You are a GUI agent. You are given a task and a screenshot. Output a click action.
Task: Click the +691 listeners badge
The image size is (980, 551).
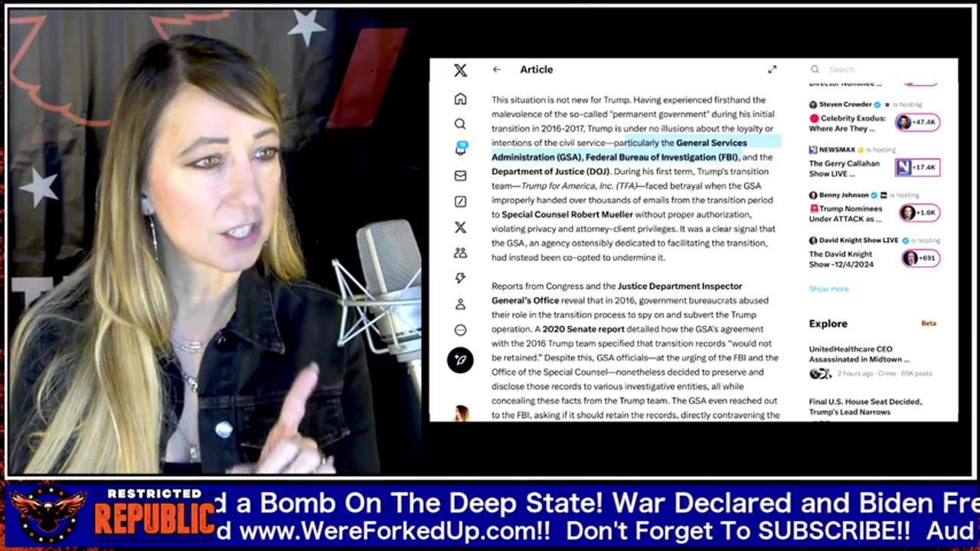(921, 258)
